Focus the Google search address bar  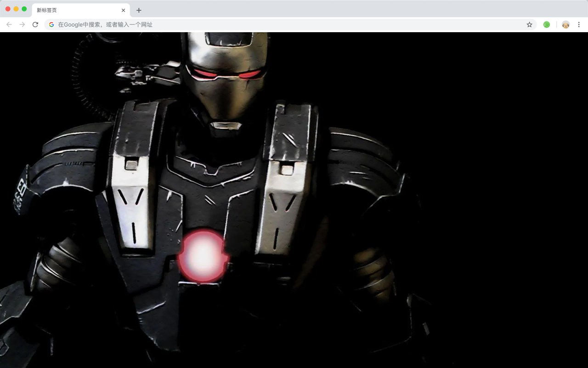click(290, 24)
